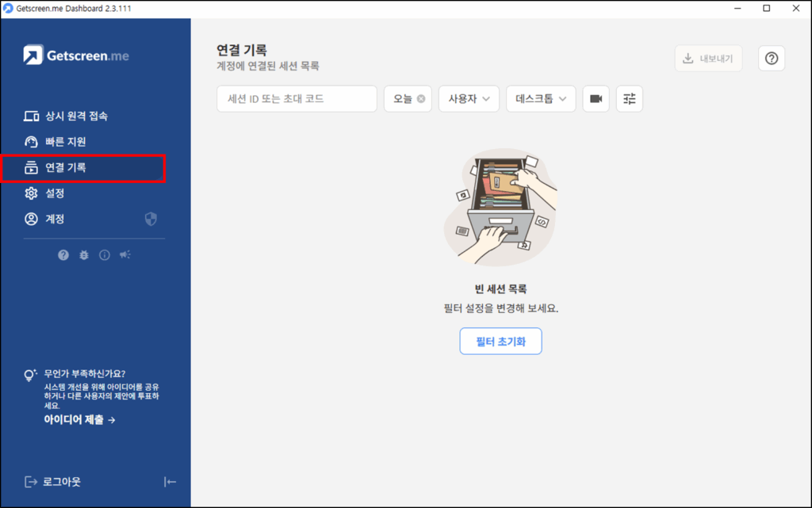Viewport: 812px width, 508px height.
Task: Click the megaphone announcements icon
Action: click(125, 254)
